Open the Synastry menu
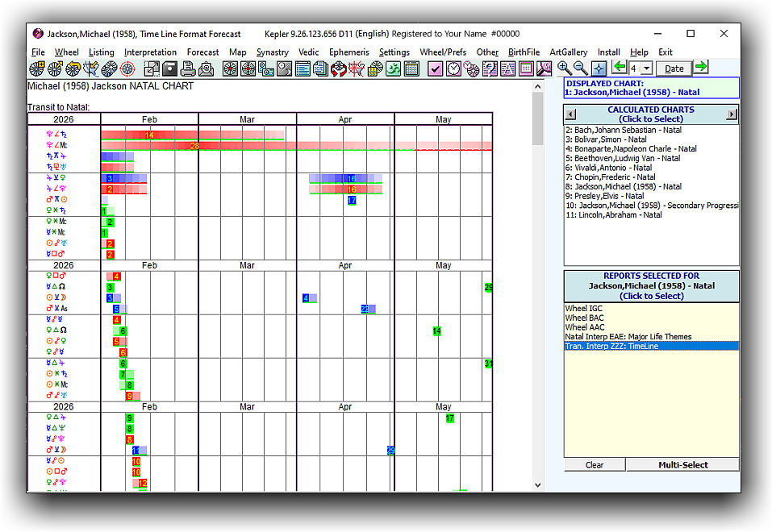This screenshot has height=532, width=772. (x=273, y=52)
